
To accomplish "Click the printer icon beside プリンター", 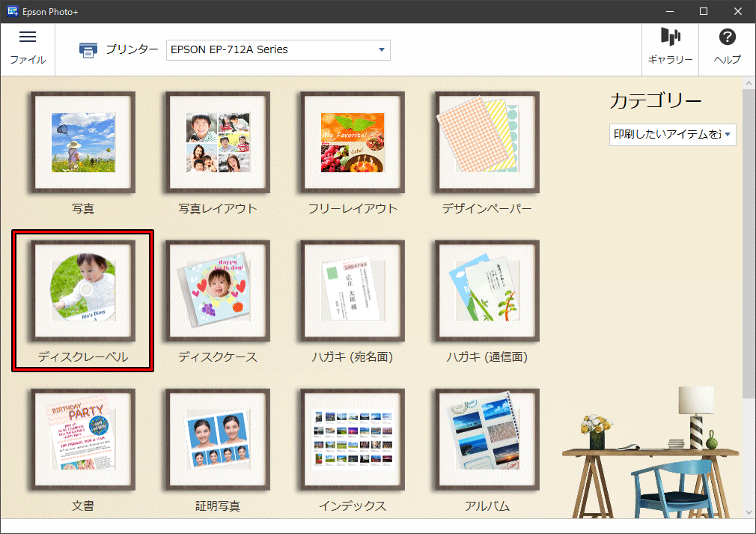I will tap(88, 49).
